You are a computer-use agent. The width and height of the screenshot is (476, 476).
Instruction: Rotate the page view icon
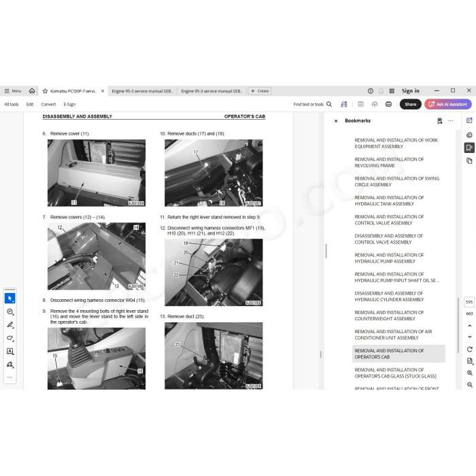click(469, 350)
